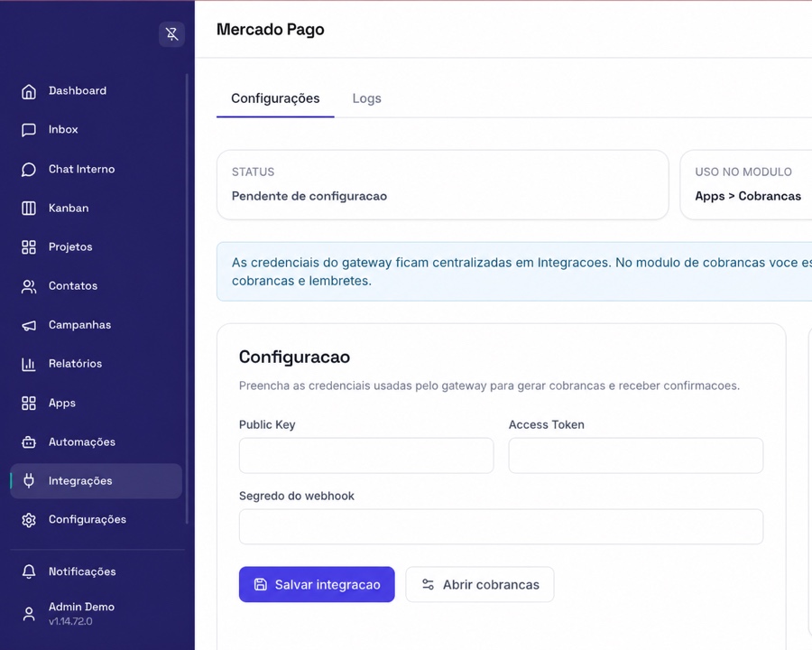The height and width of the screenshot is (650, 812).
Task: Click the floppy disk save icon
Action: pyautogui.click(x=261, y=585)
